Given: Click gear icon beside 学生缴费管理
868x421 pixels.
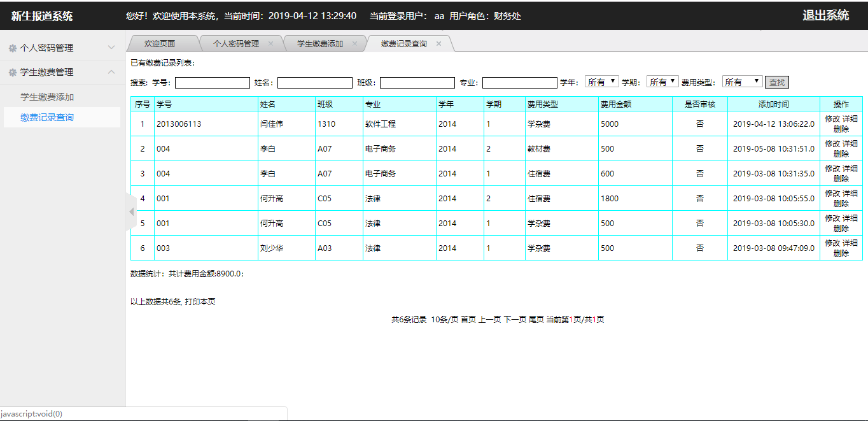Looking at the screenshot, I should (13, 73).
